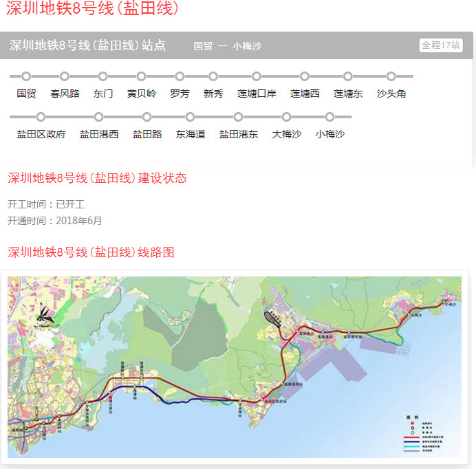Go to 盐田港西 station name
Screen dimensions: 476x469
99,134
